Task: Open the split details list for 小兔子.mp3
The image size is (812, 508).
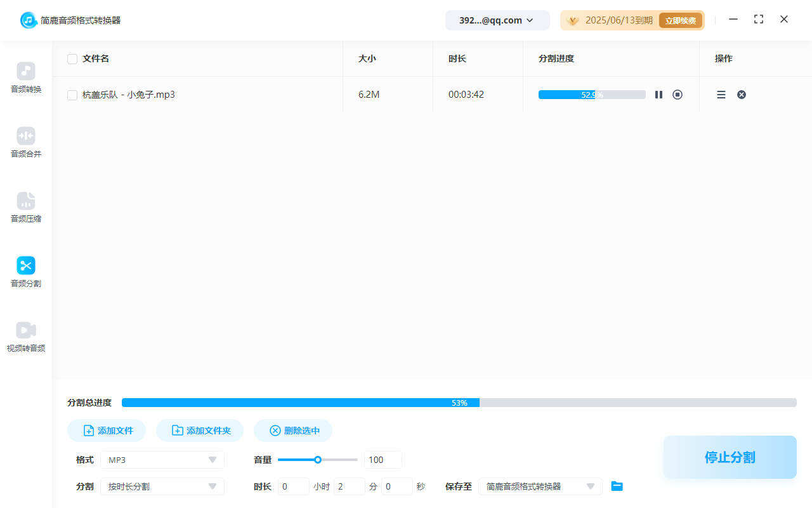Action: point(721,94)
